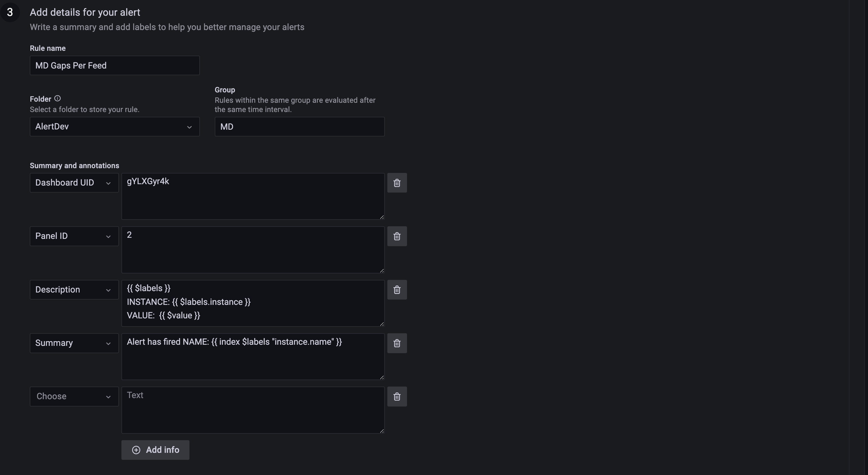Image resolution: width=868 pixels, height=475 pixels.
Task: Open the Dashboard UID annotation type dropdown
Action: [74, 183]
